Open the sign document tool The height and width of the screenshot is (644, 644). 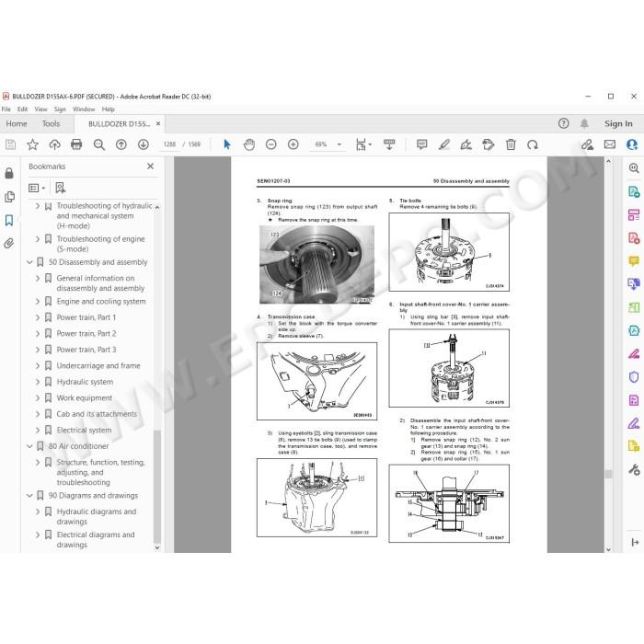tap(466, 144)
